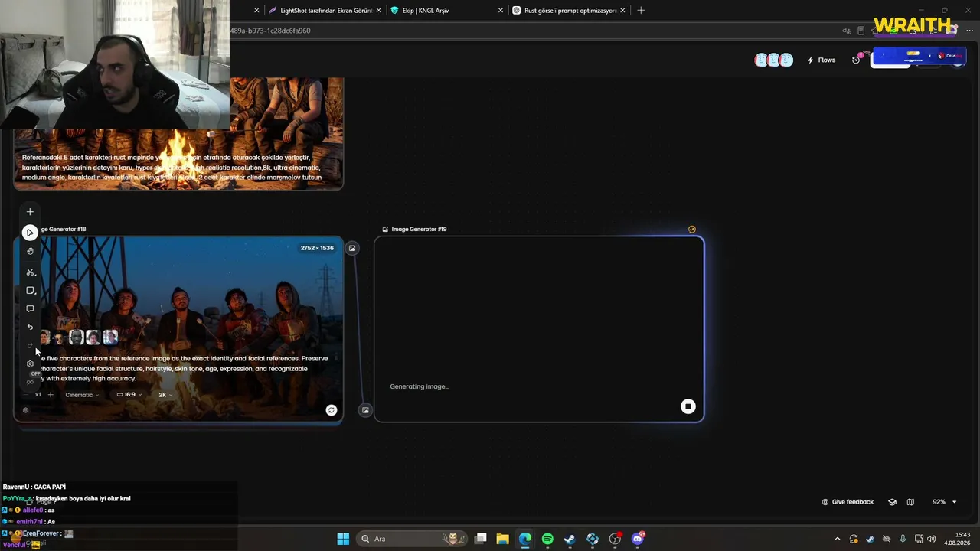Click the microphone tray icon
The image size is (980, 551).
(903, 539)
